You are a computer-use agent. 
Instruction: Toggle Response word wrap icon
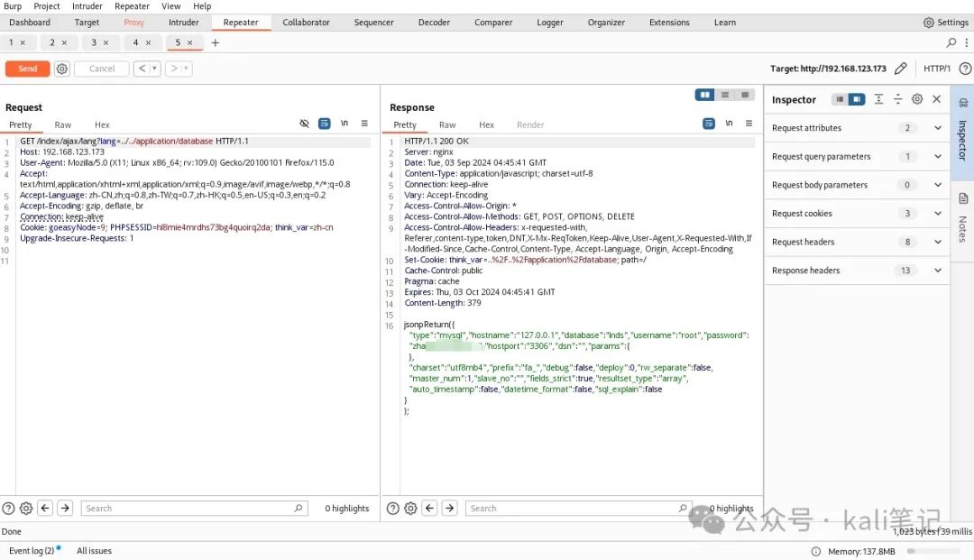[x=709, y=124]
